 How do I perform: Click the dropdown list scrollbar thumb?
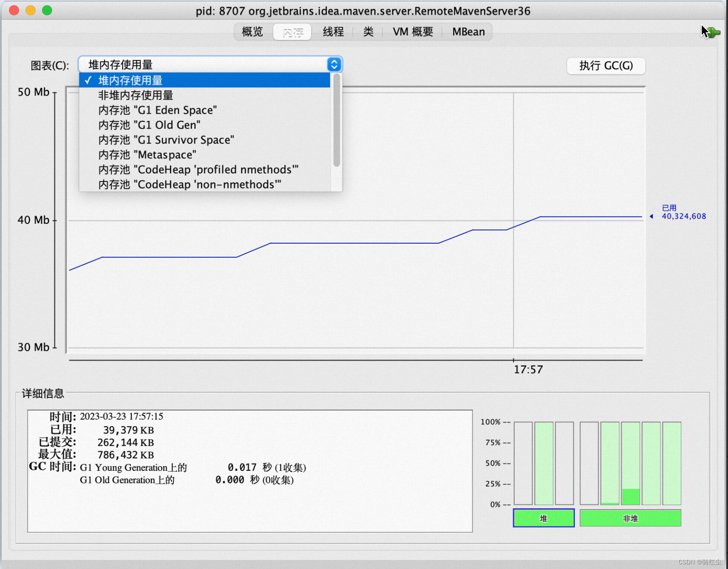[x=336, y=120]
